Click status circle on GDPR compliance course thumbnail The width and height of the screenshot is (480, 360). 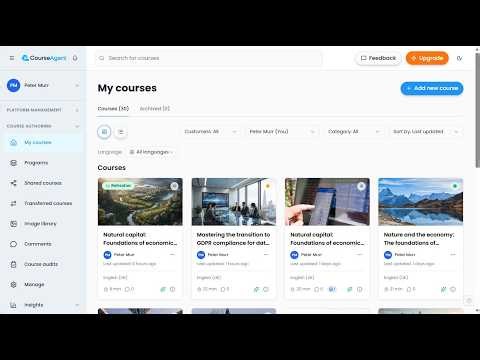click(x=267, y=186)
